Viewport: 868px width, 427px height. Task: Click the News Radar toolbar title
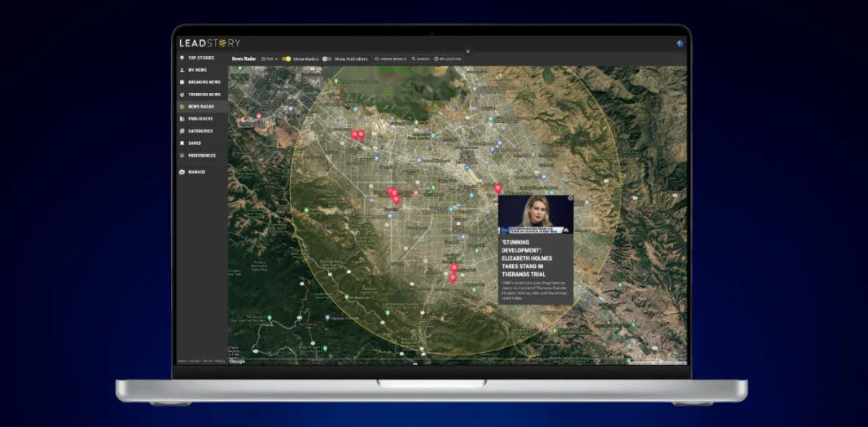[243, 59]
